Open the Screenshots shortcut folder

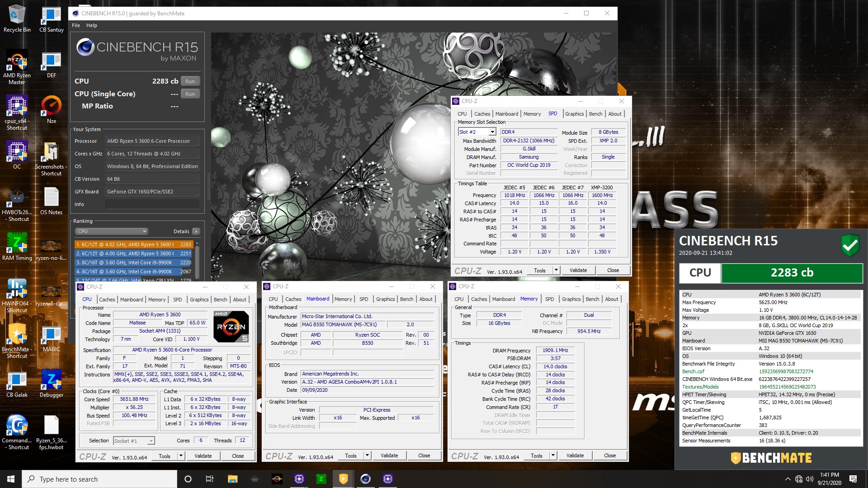point(51,159)
